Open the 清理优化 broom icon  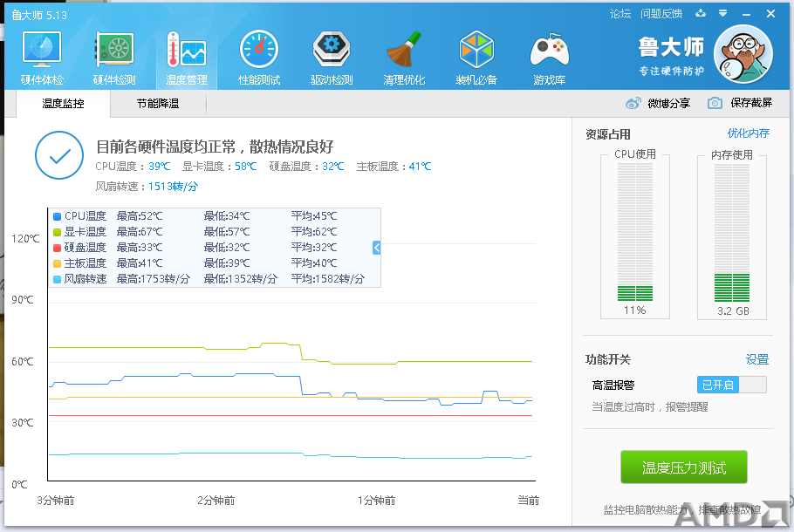[404, 49]
